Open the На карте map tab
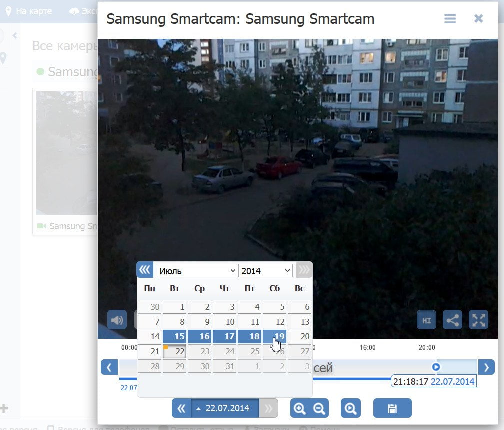 (x=29, y=11)
